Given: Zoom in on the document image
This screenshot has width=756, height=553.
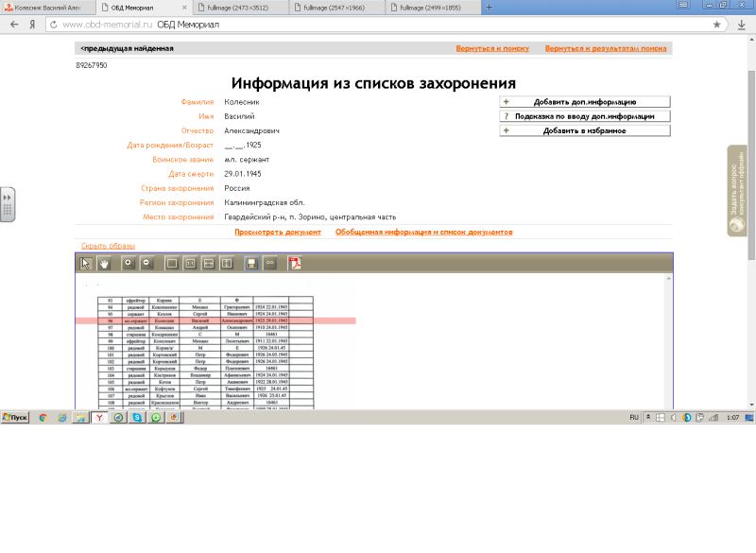Looking at the screenshot, I should [x=129, y=263].
